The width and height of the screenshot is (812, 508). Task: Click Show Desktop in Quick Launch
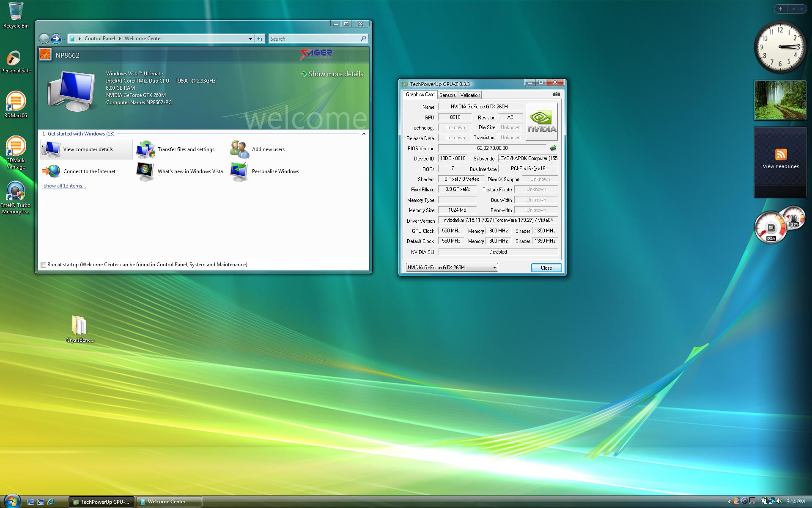[x=31, y=502]
